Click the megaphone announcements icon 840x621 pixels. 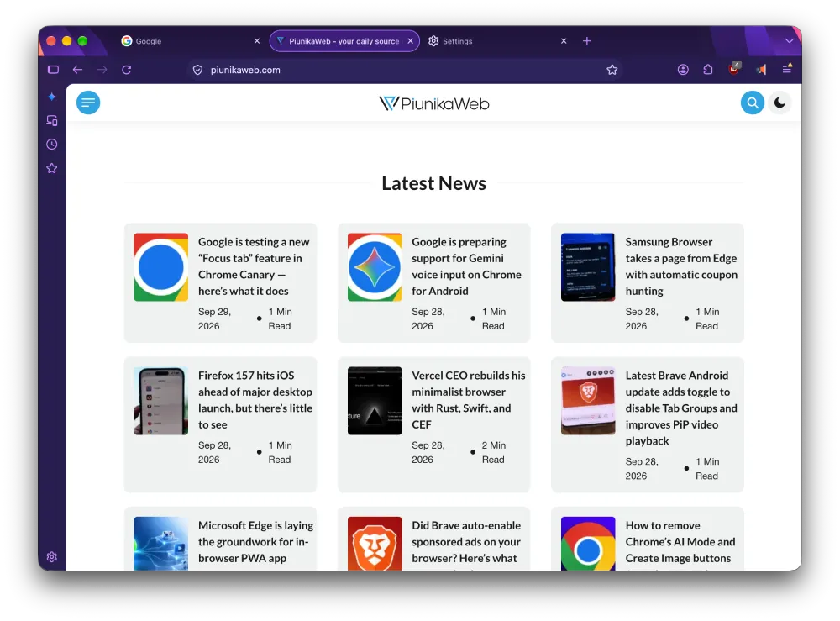[761, 70]
